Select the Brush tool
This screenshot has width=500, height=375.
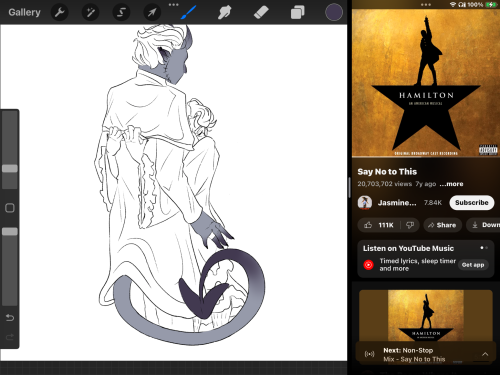click(x=189, y=12)
